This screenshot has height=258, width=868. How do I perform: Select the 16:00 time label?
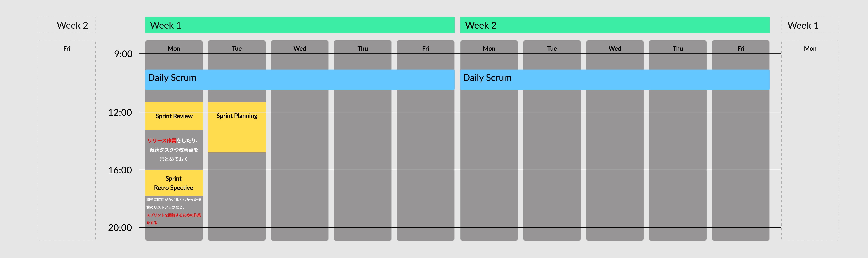pyautogui.click(x=120, y=170)
